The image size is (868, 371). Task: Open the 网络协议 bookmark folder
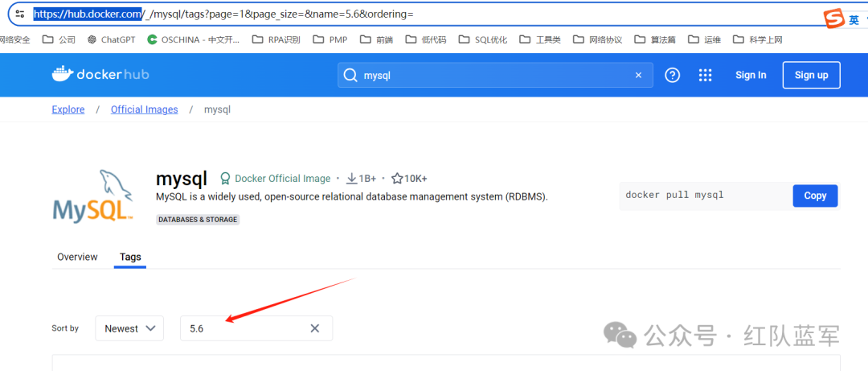pos(598,39)
